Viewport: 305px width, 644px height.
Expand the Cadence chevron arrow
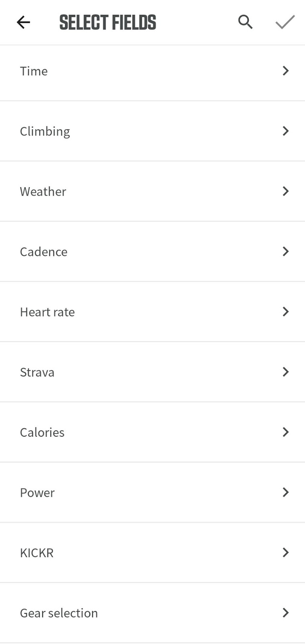pyautogui.click(x=285, y=252)
